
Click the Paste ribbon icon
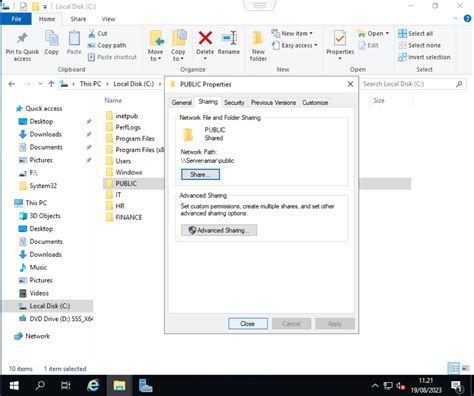click(x=74, y=38)
